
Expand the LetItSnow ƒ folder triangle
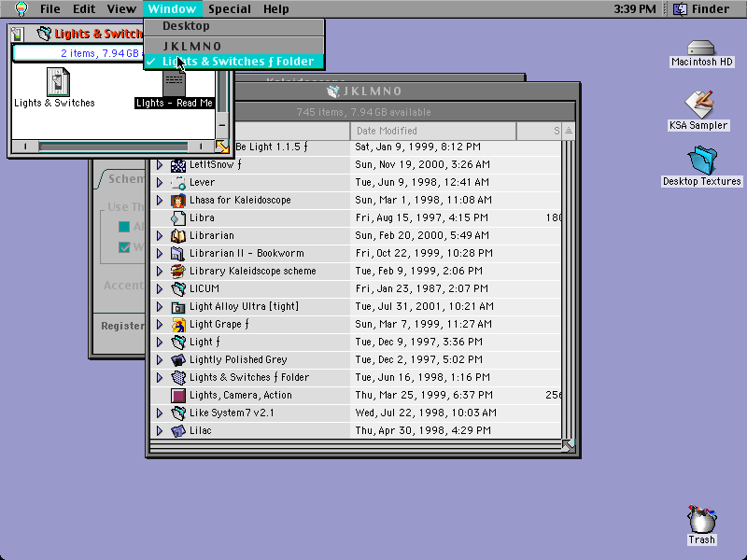click(160, 165)
